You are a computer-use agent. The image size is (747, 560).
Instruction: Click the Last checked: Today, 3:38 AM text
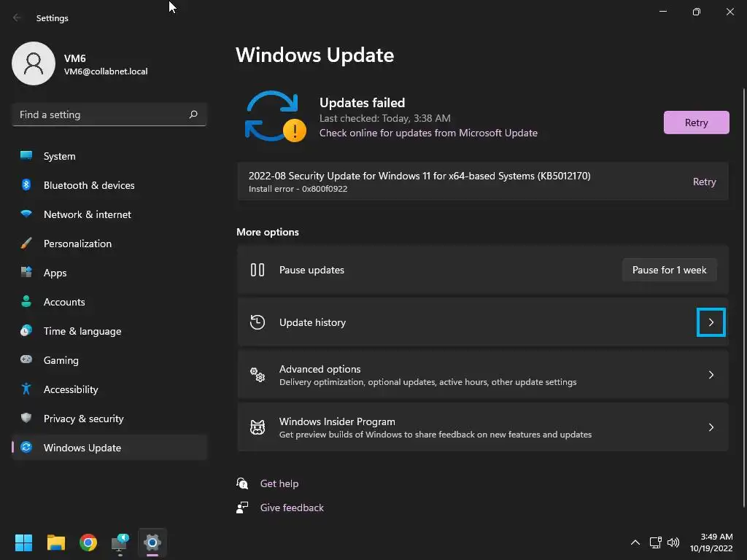tap(385, 118)
